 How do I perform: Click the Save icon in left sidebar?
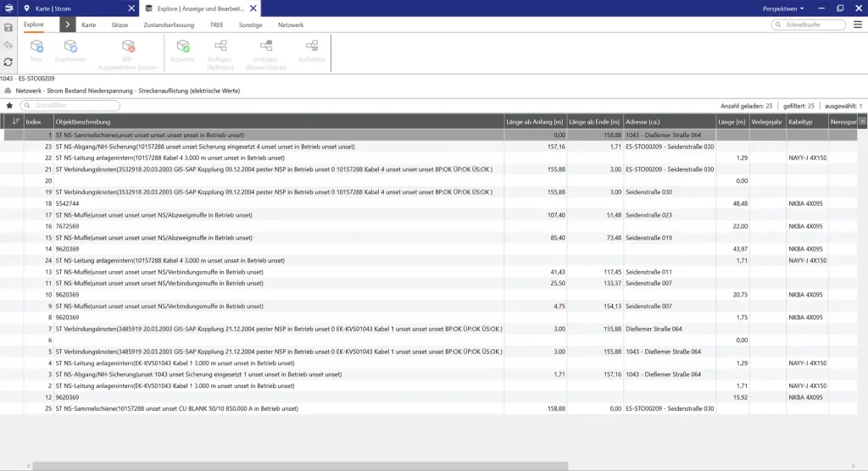(8, 27)
